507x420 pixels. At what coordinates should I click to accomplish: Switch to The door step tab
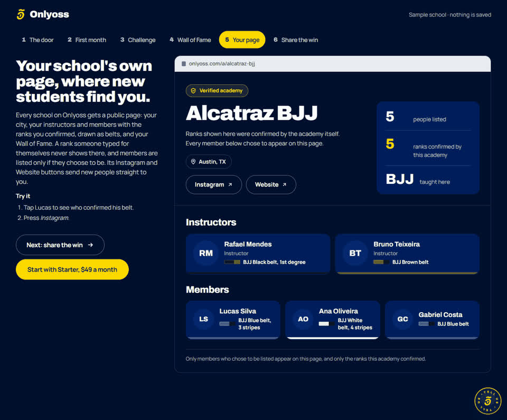tap(37, 40)
